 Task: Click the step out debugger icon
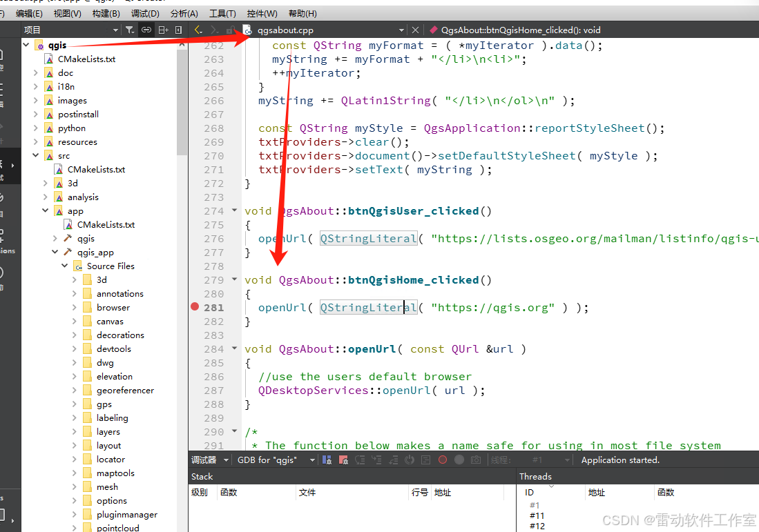click(x=392, y=460)
